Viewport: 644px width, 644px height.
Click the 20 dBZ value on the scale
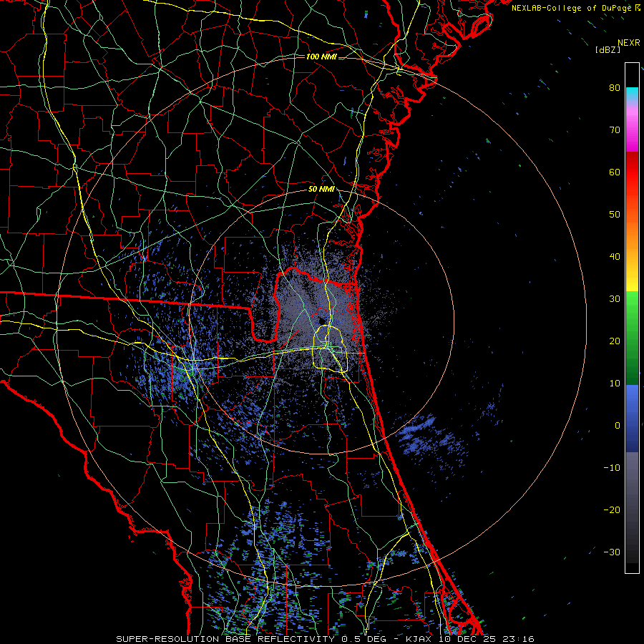(x=615, y=341)
